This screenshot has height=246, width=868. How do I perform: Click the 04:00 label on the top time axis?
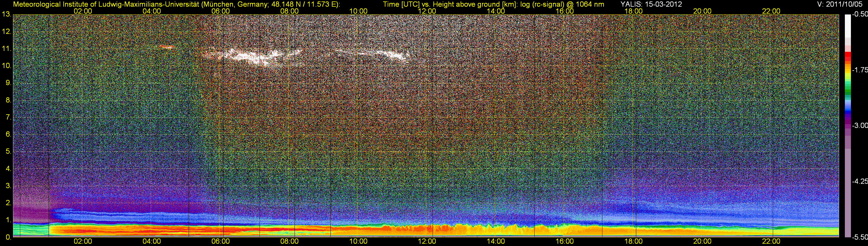tap(152, 11)
